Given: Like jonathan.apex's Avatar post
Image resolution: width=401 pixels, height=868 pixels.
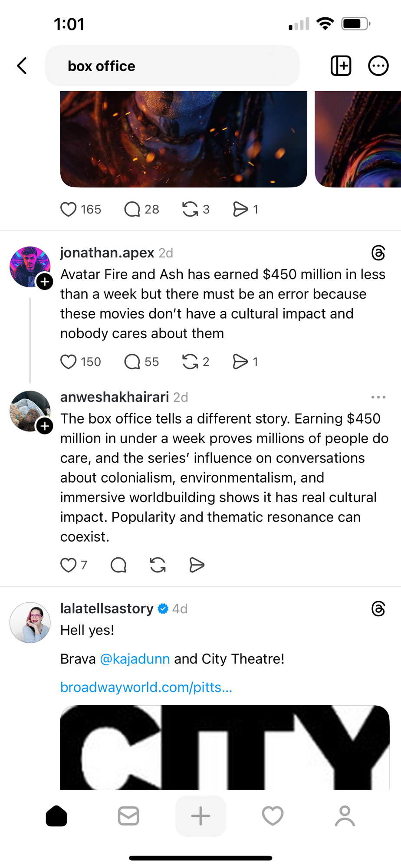Looking at the screenshot, I should click(69, 362).
